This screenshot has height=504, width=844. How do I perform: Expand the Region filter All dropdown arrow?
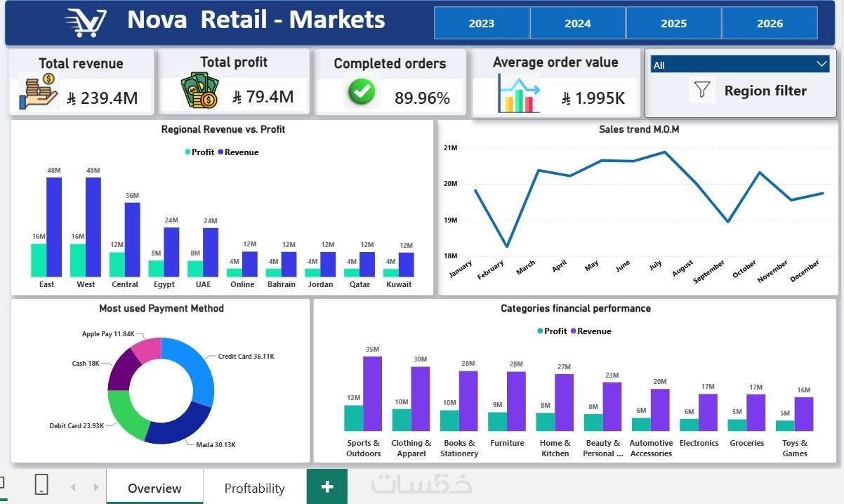click(822, 64)
